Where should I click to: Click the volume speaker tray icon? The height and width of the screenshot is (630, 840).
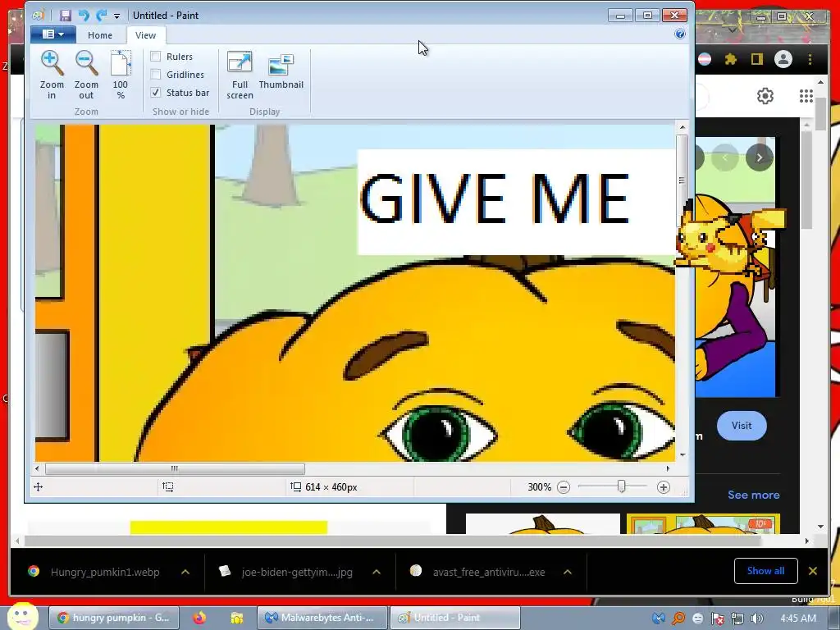[x=757, y=619]
